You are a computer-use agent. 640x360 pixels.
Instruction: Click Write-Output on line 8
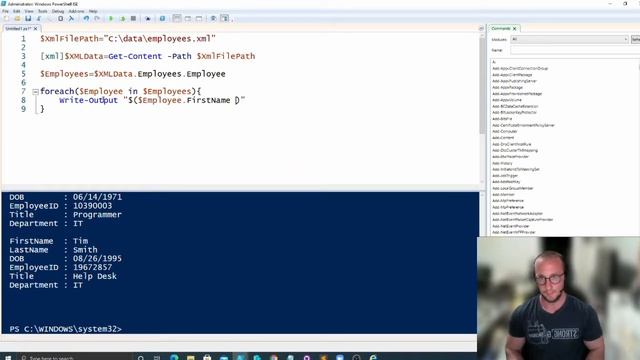pos(88,100)
